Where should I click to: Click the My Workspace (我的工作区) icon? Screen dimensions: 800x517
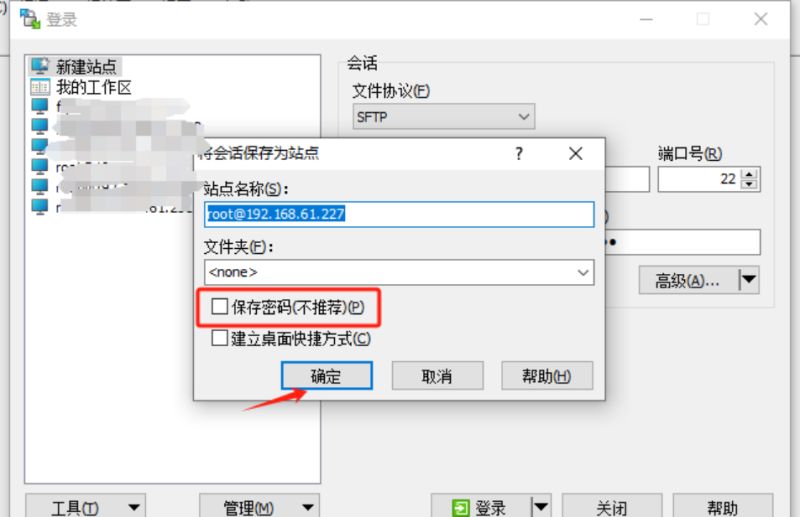pos(40,87)
